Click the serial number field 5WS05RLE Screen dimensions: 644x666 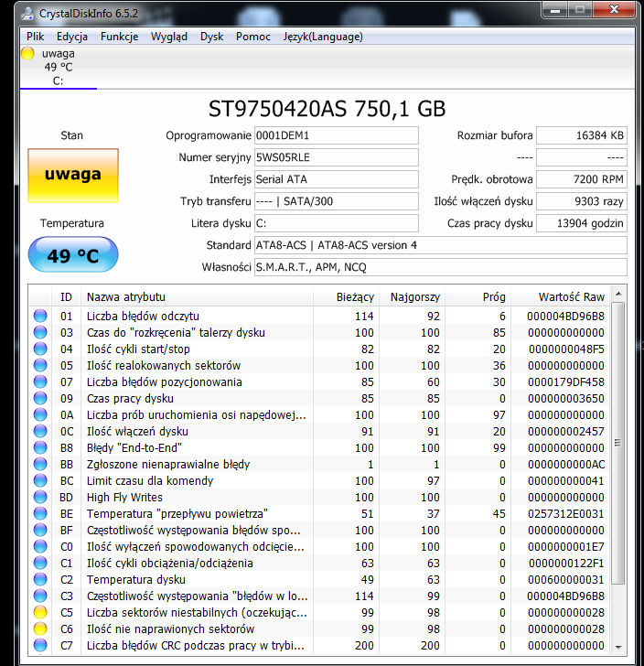(x=337, y=157)
